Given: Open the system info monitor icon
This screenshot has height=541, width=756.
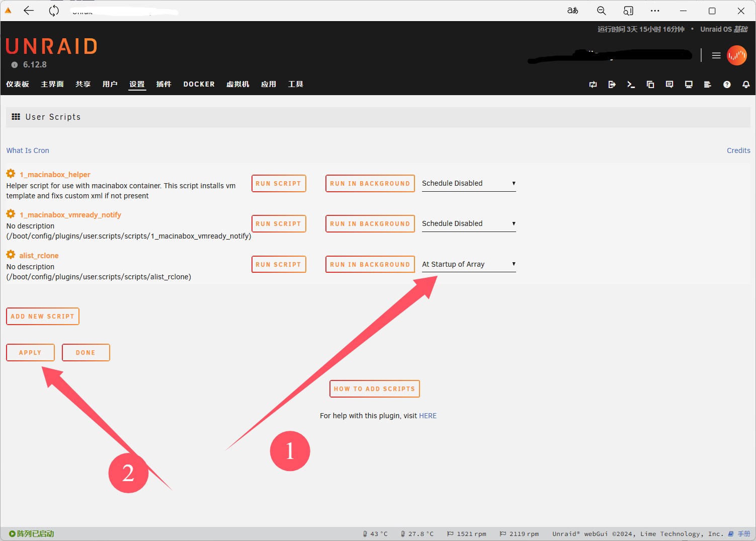Looking at the screenshot, I should [x=689, y=85].
